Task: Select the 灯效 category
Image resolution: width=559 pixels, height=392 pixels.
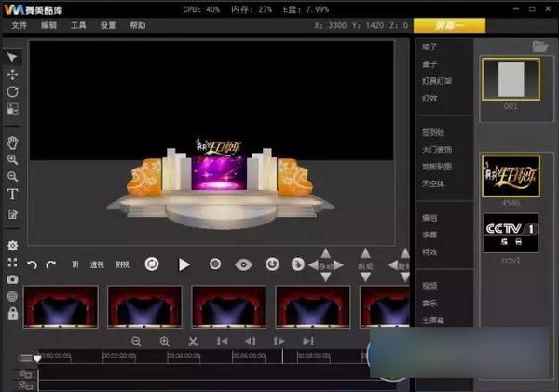Action: [x=429, y=99]
